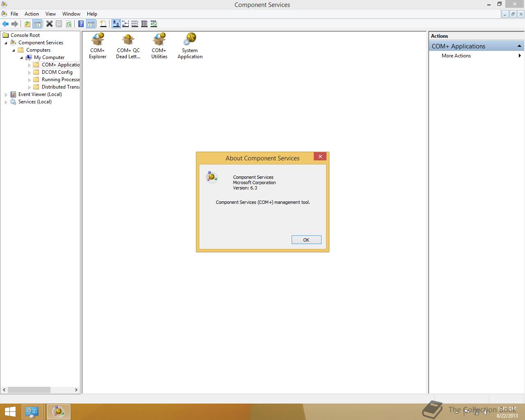Expand the Running Processes tree node
525x420 pixels.
(x=30, y=80)
